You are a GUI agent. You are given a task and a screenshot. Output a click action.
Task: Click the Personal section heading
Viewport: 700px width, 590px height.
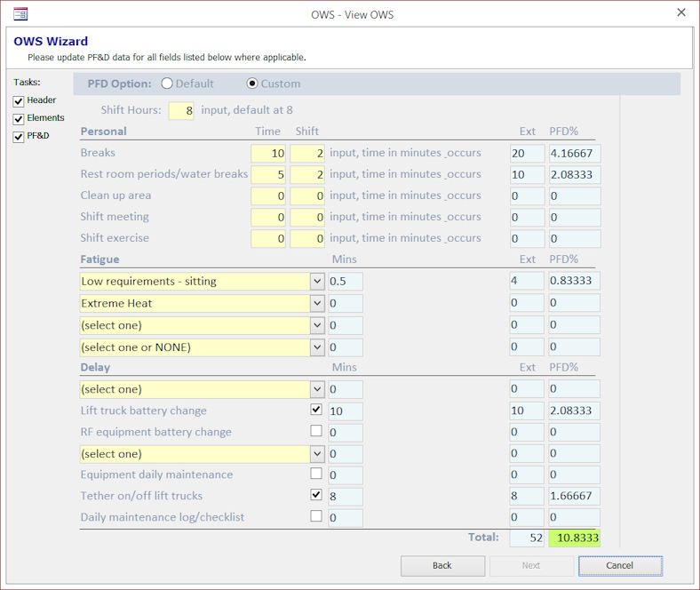point(104,132)
